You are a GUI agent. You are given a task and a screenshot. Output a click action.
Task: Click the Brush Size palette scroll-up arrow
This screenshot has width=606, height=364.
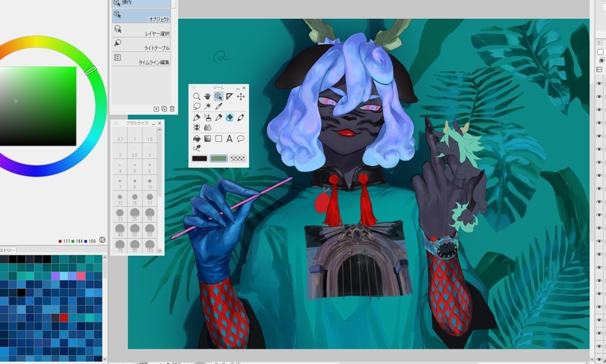[x=159, y=130]
